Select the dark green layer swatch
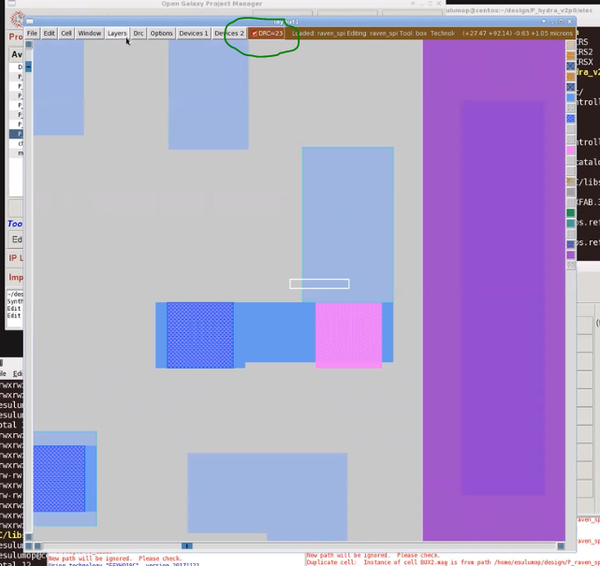The width and height of the screenshot is (600, 566). pyautogui.click(x=571, y=213)
